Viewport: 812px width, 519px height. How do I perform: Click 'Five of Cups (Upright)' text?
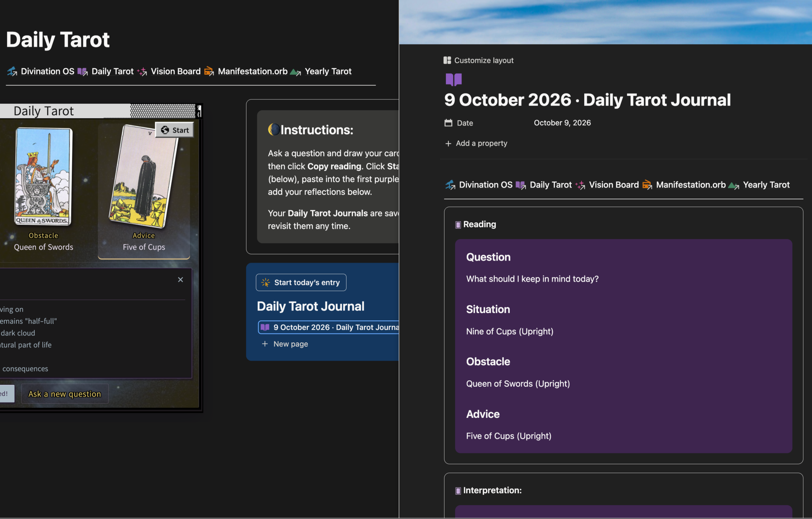pyautogui.click(x=509, y=436)
